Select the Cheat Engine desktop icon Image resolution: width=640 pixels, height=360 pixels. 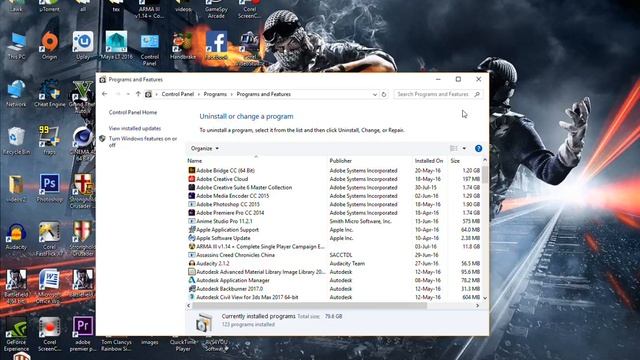coord(50,93)
